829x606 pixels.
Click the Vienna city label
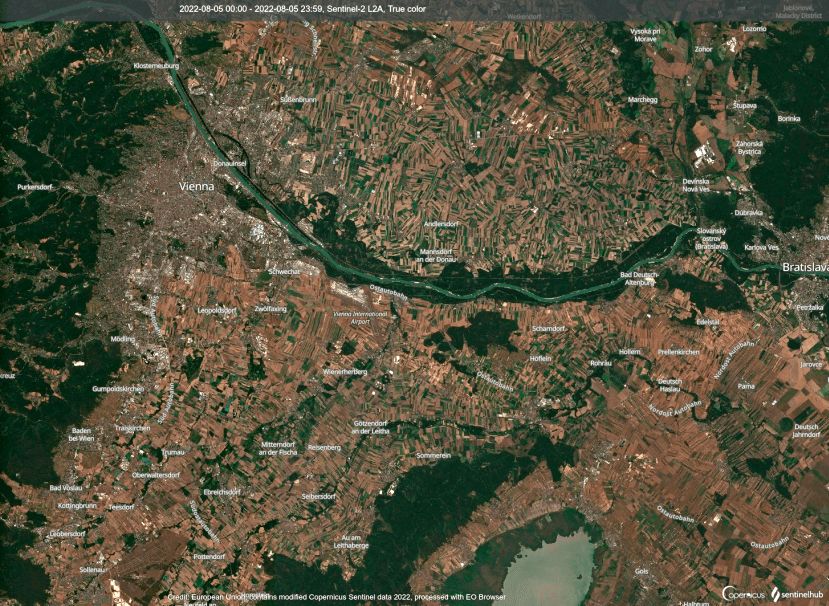coord(196,186)
